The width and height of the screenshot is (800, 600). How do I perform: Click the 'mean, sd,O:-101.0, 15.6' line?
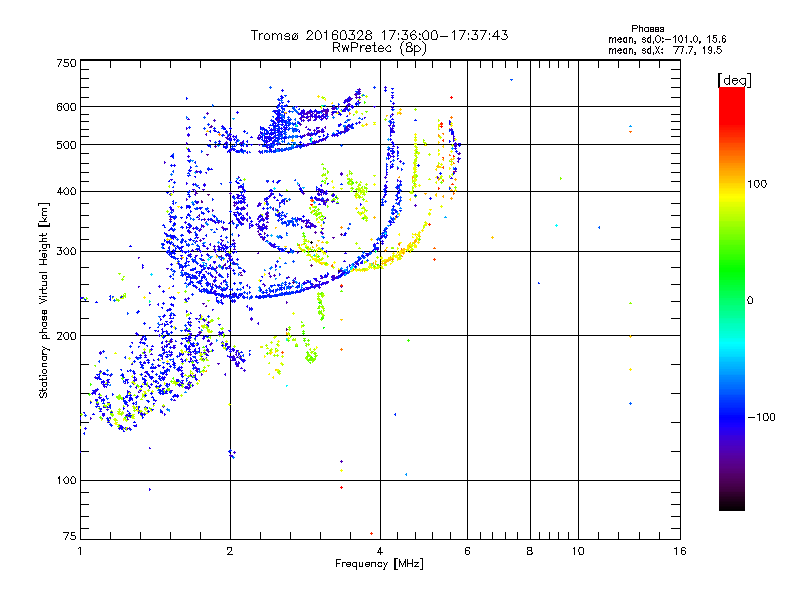point(667,39)
